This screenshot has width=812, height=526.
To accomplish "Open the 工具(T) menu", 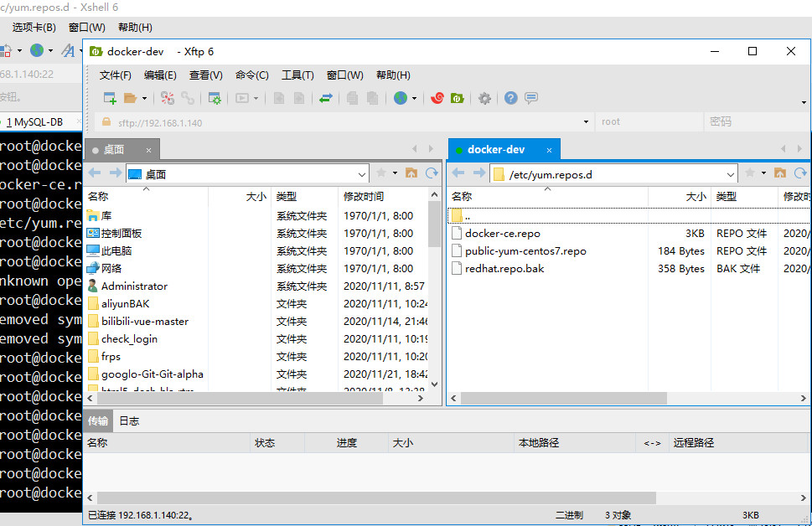I will [x=297, y=75].
